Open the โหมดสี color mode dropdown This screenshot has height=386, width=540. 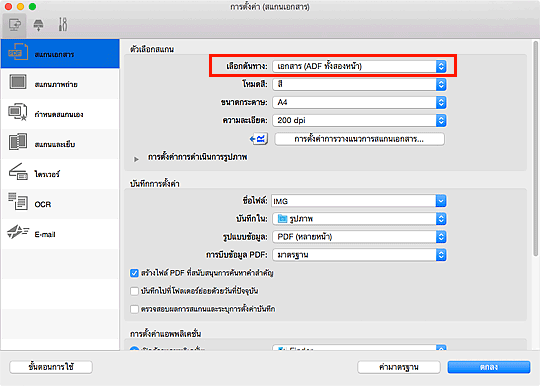(x=359, y=84)
